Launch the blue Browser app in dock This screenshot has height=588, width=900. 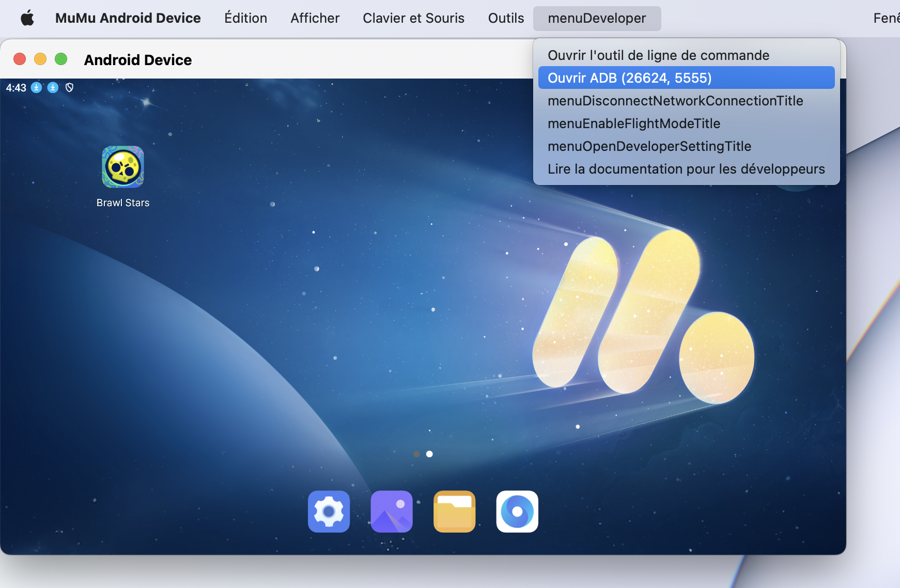pyautogui.click(x=517, y=512)
